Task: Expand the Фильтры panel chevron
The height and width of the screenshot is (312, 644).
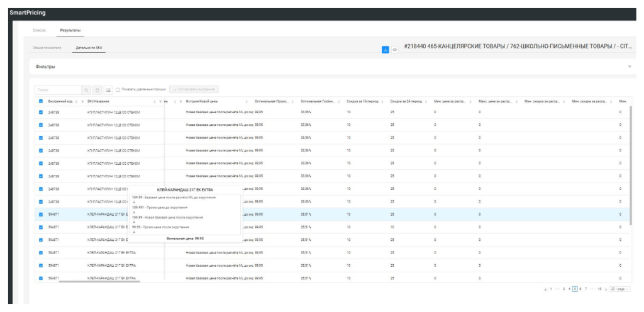Action: (x=630, y=66)
